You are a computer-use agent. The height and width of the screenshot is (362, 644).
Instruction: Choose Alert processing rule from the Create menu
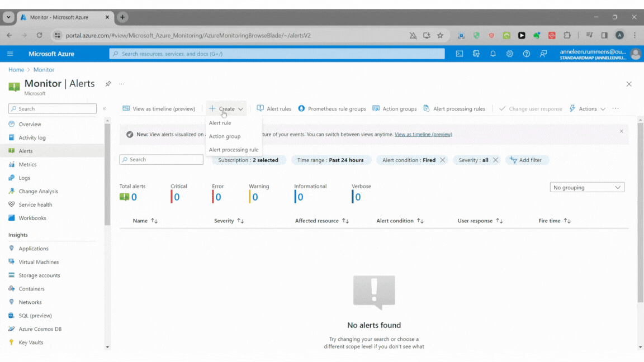pos(233,150)
